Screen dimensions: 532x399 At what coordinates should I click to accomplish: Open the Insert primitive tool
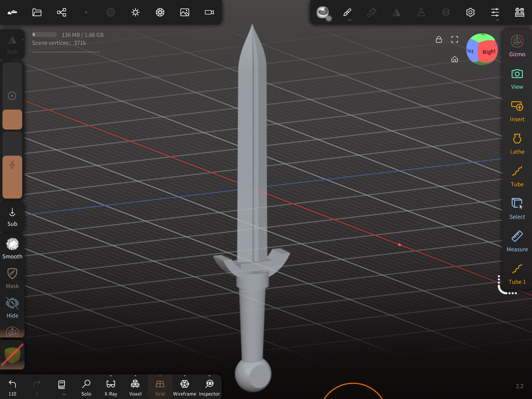[x=517, y=111]
